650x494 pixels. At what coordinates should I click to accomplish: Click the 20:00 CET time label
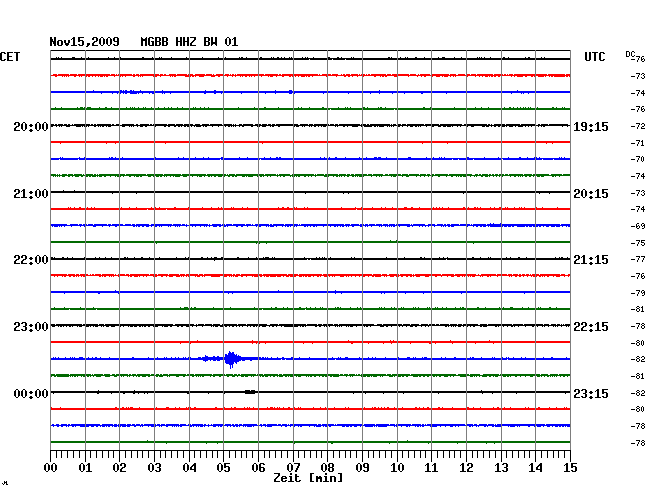coord(31,126)
